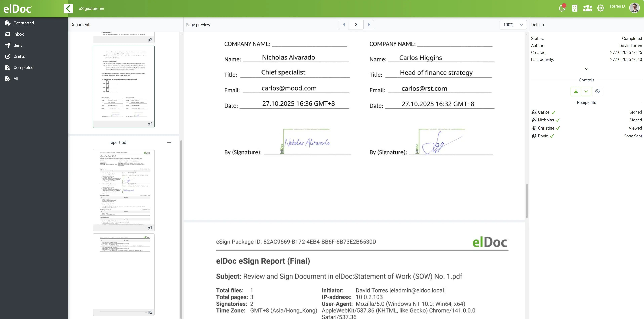Open the eSignature menu
This screenshot has height=319, width=644.
click(91, 9)
